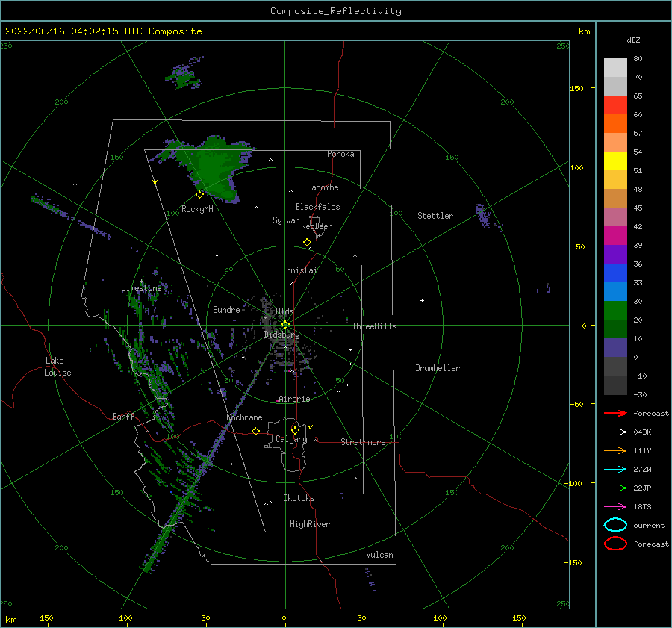
Task: Click the Sylvan label
Action: (x=286, y=220)
